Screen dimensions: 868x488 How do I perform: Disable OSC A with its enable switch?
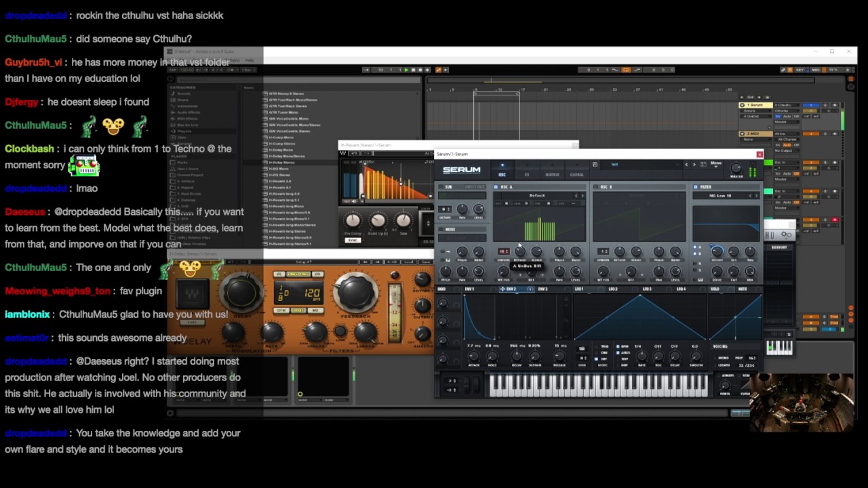[496, 186]
